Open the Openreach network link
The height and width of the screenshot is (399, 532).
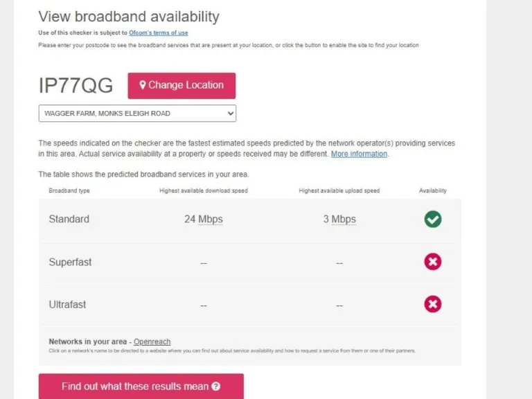click(152, 342)
